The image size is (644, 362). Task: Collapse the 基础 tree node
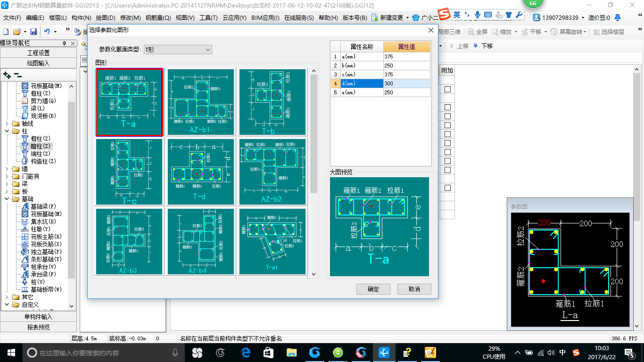click(x=7, y=199)
